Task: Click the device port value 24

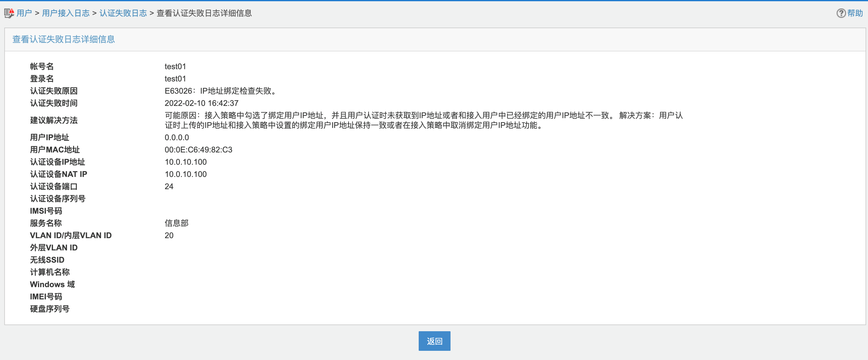Action: (x=169, y=186)
